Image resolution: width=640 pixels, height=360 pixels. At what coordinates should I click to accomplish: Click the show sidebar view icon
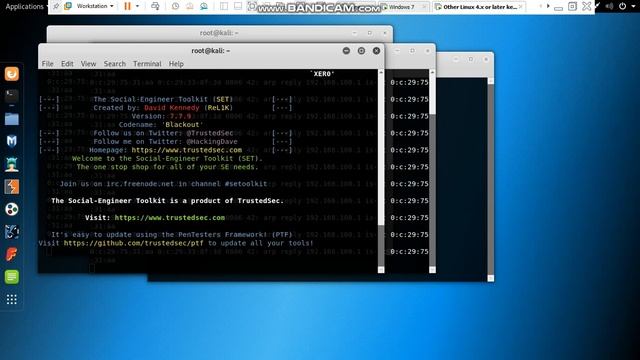[224, 6]
